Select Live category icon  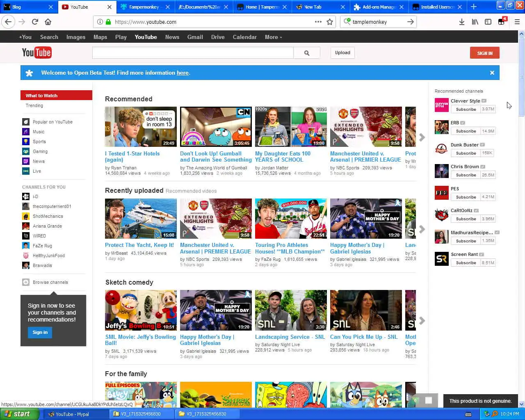coord(26,171)
